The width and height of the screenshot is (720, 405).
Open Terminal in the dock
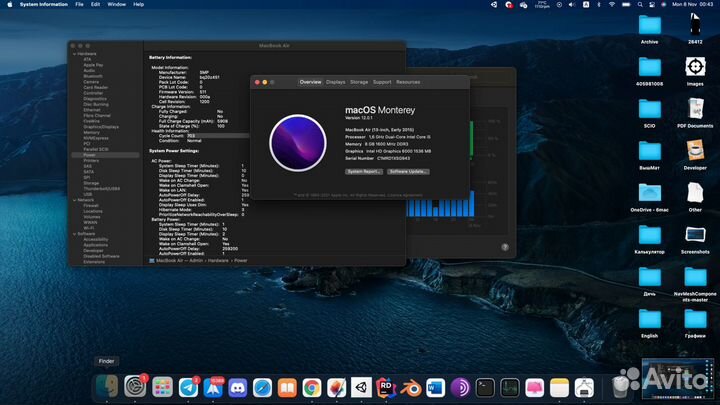pos(485,388)
